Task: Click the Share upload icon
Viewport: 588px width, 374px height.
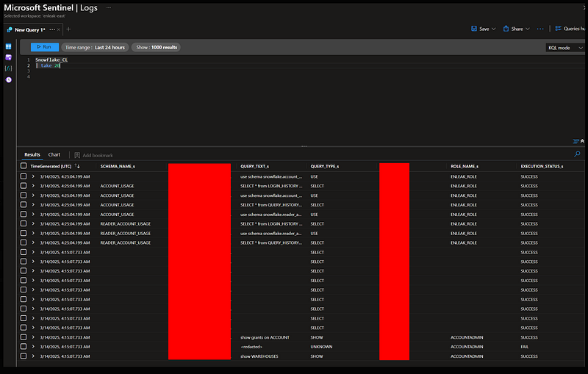Action: (506, 29)
